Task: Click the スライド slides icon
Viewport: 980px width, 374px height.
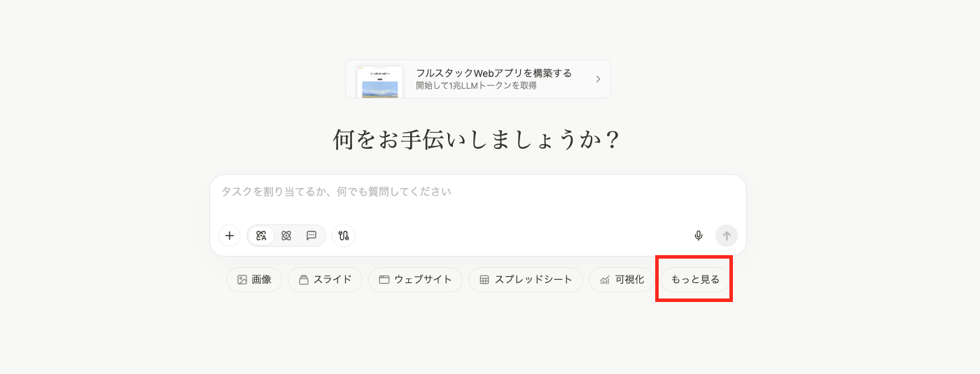Action: 304,280
